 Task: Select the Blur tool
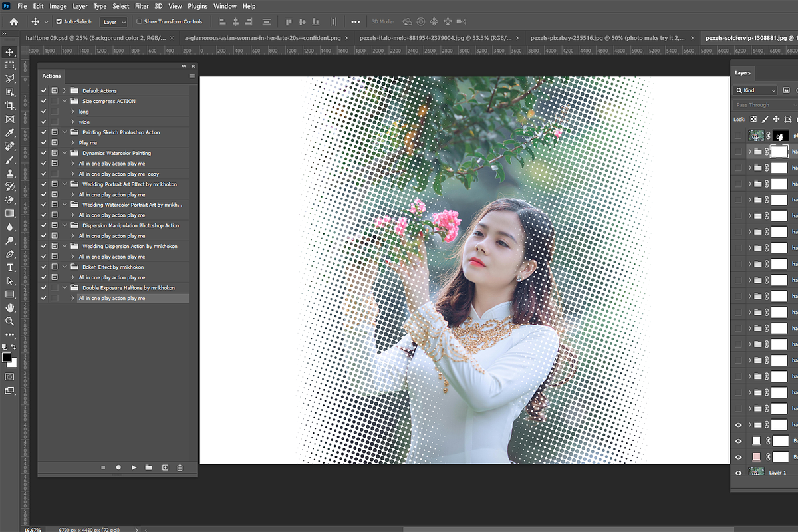[10, 227]
